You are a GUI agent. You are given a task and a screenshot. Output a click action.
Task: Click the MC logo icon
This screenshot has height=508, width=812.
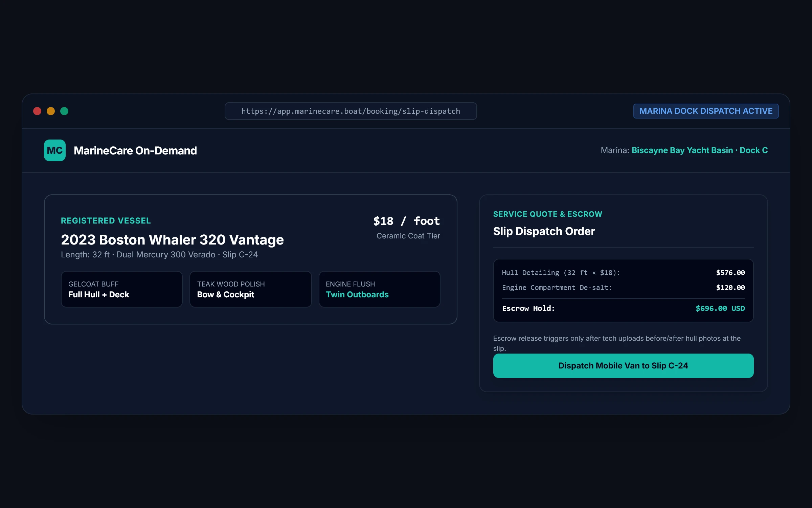(54, 150)
